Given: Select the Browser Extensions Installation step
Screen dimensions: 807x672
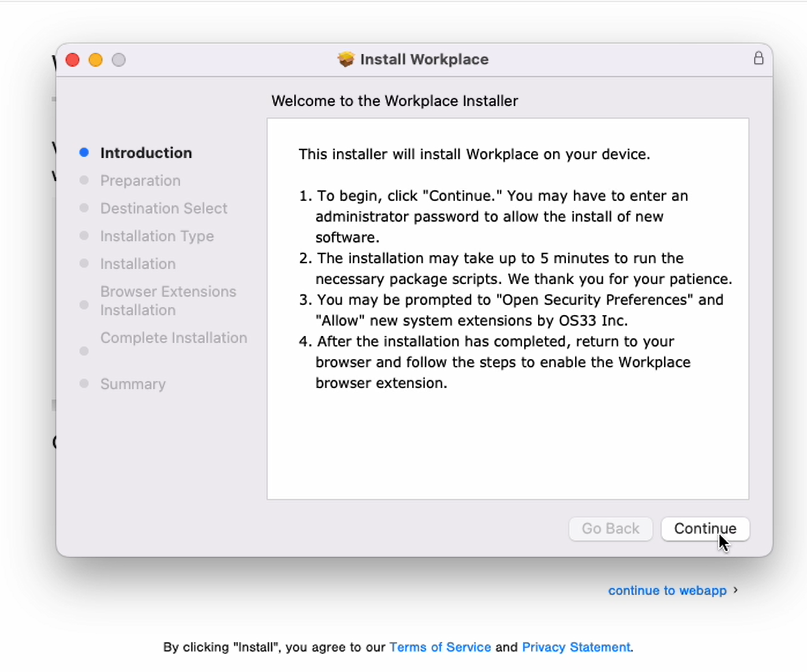Looking at the screenshot, I should coord(168,300).
